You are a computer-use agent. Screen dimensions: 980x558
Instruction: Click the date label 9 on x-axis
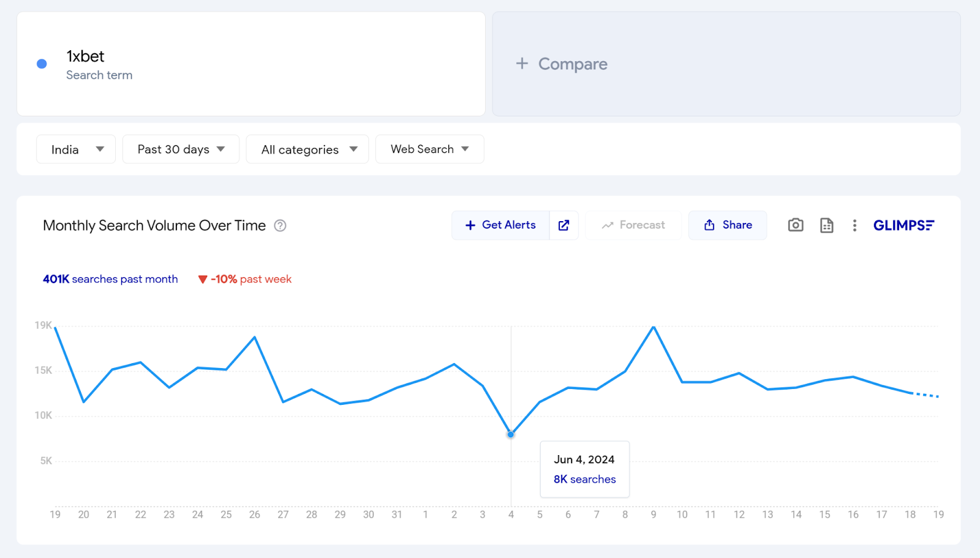[x=654, y=515]
